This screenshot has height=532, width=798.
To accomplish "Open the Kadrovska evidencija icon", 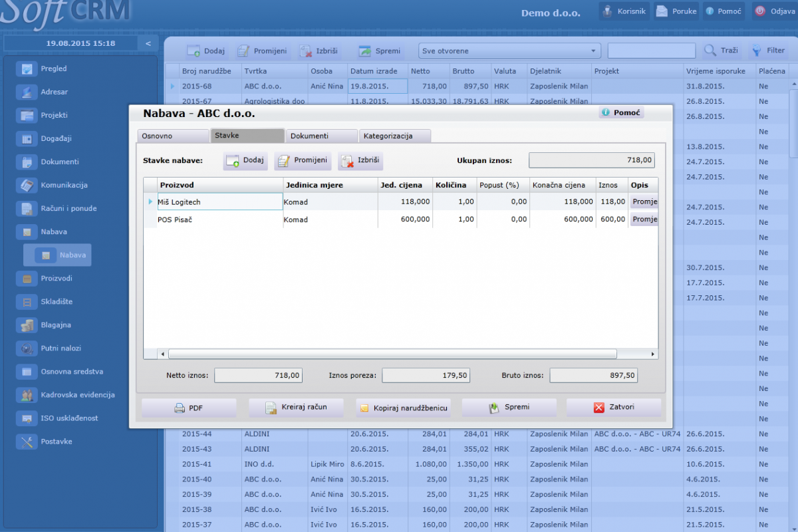I will (x=27, y=394).
